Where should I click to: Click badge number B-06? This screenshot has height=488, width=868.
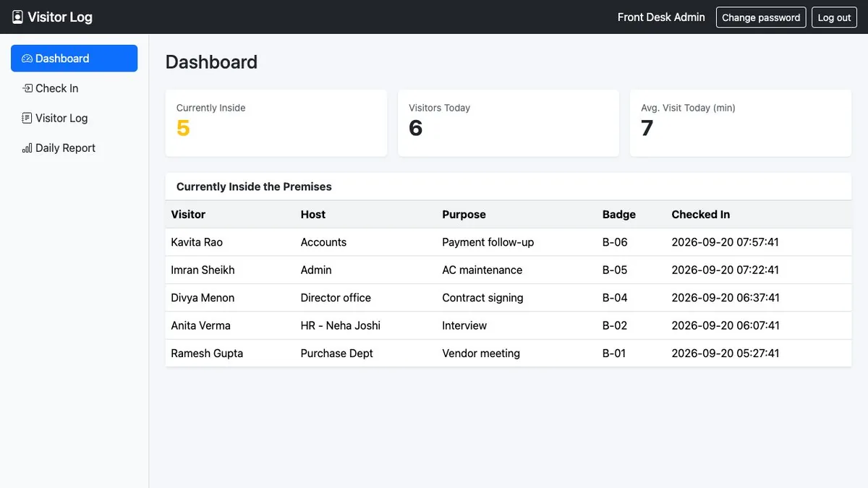coord(615,242)
